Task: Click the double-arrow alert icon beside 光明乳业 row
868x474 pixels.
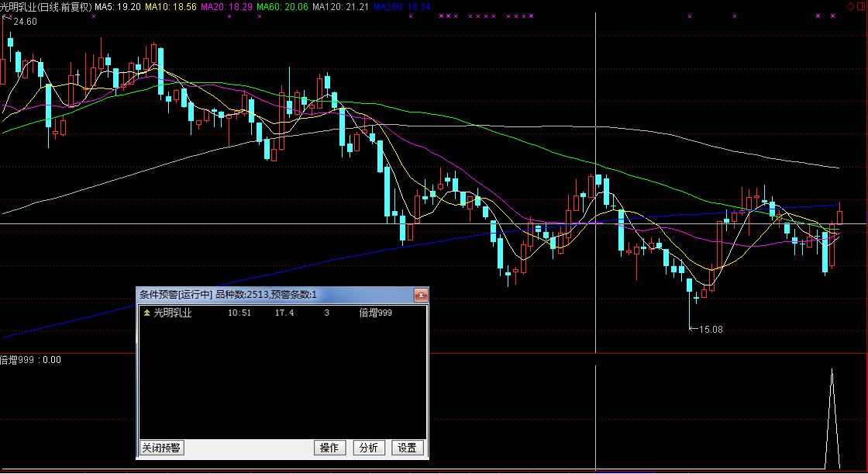Action: click(x=146, y=313)
